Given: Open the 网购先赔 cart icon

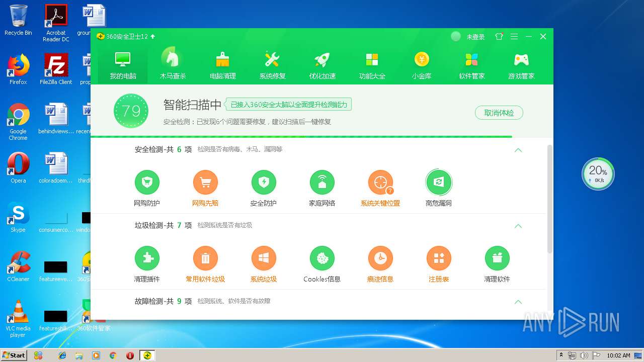Looking at the screenshot, I should [205, 182].
